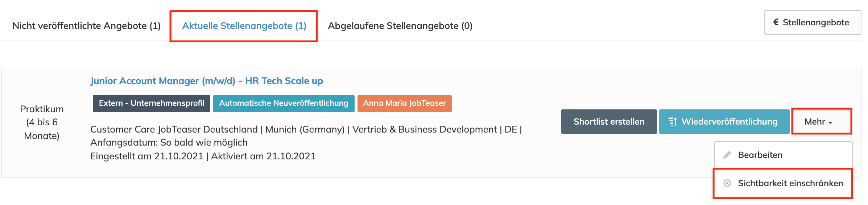Click the Praktikum contract type label

tap(42, 109)
